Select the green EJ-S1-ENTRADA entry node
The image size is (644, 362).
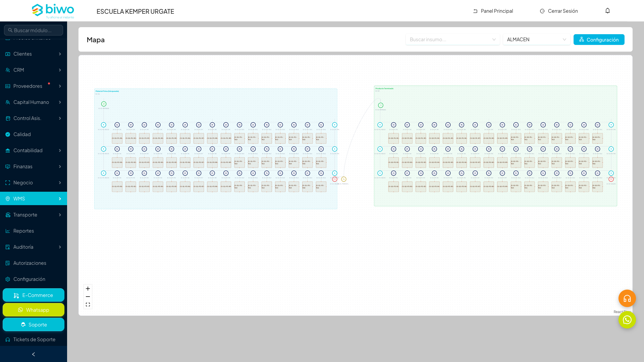pyautogui.click(x=104, y=104)
